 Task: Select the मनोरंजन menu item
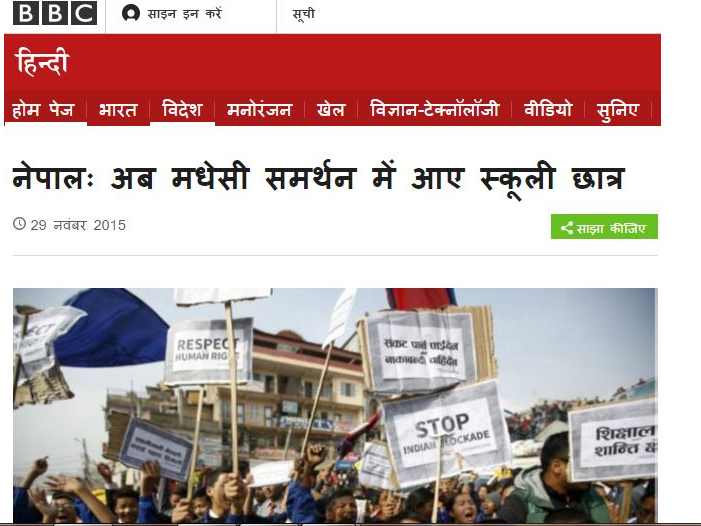[x=260, y=109]
